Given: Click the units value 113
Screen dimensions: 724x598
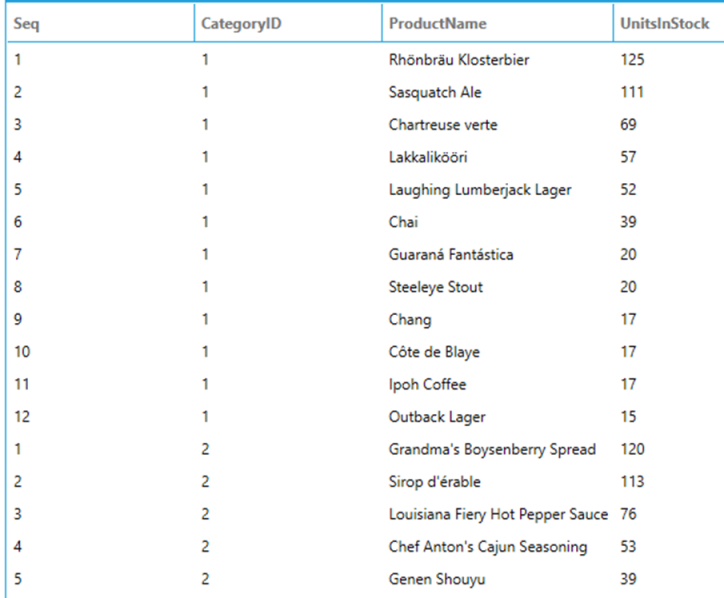Looking at the screenshot, I should click(632, 482).
